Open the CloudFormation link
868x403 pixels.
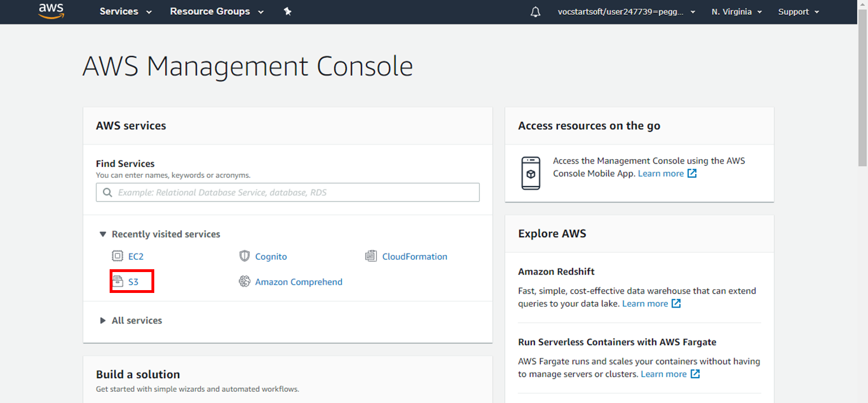pyautogui.click(x=415, y=256)
